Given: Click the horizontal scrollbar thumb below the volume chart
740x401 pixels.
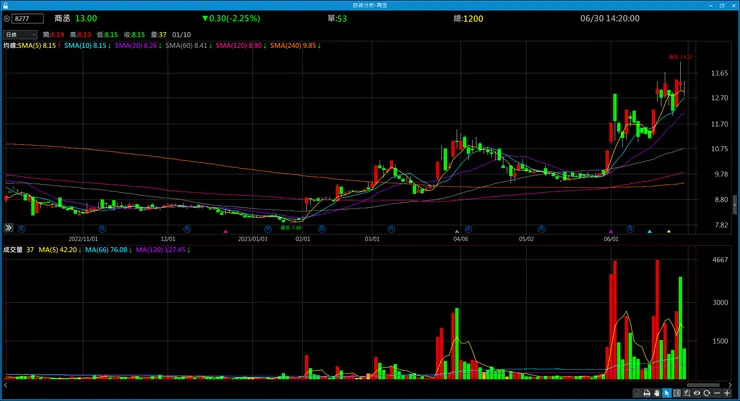Looking at the screenshot, I should 703,385.
